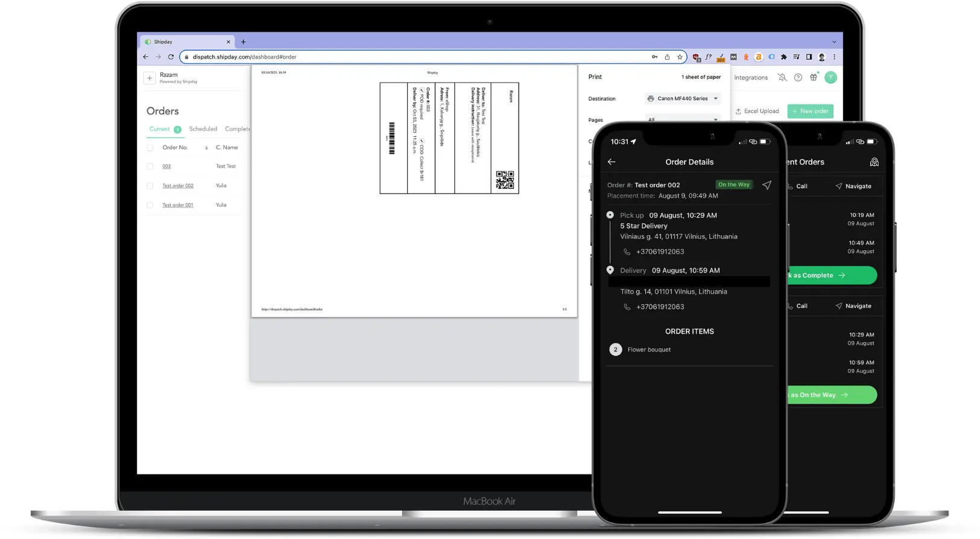980x539 pixels.
Task: Tap the On the Way status badge
Action: coord(734,184)
